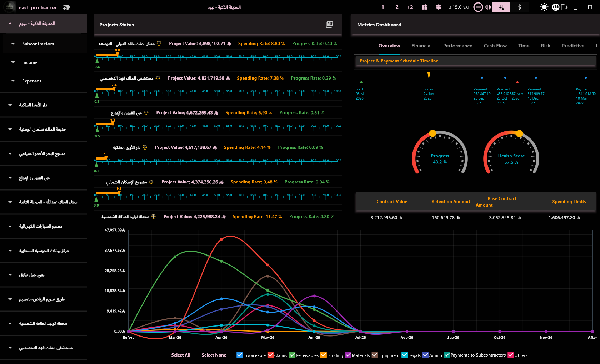Click the −1 decimal adjustment button

[x=381, y=7]
